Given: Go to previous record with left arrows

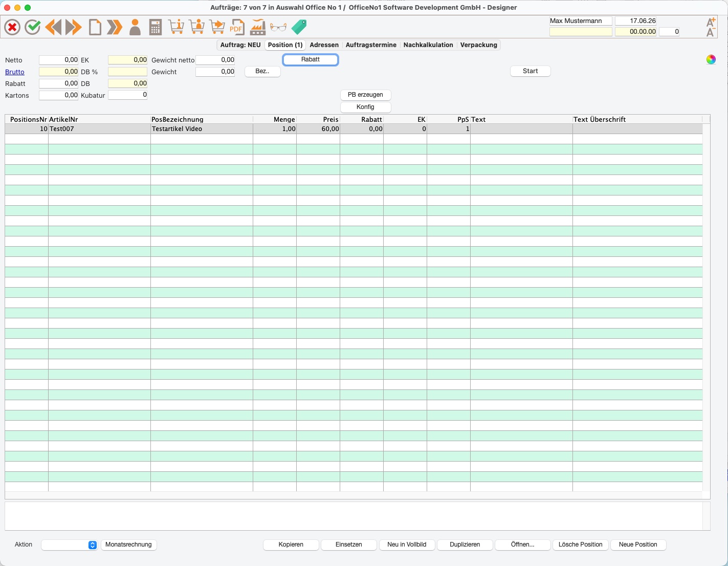Looking at the screenshot, I should (x=53, y=27).
